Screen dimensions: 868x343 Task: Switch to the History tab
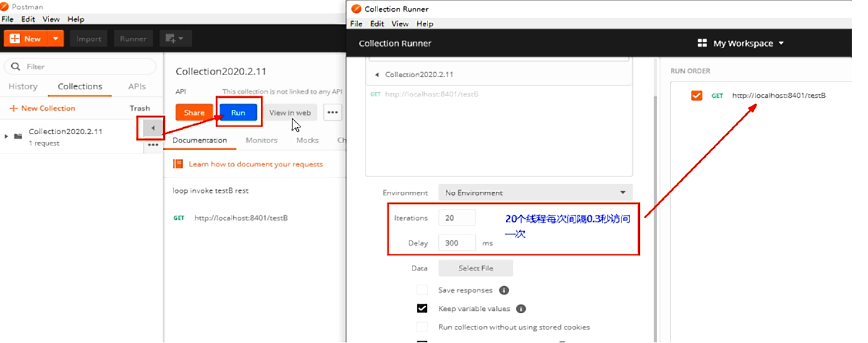[23, 86]
